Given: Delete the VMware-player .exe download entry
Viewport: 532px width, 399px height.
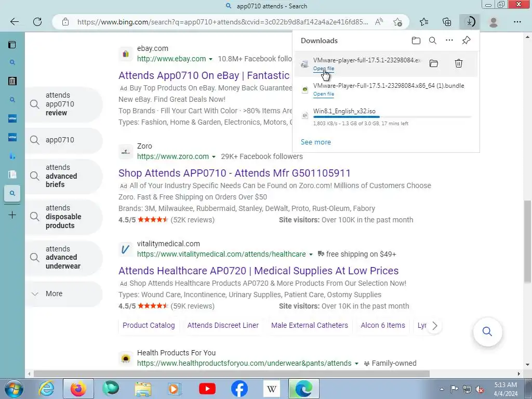Looking at the screenshot, I should pyautogui.click(x=459, y=63).
